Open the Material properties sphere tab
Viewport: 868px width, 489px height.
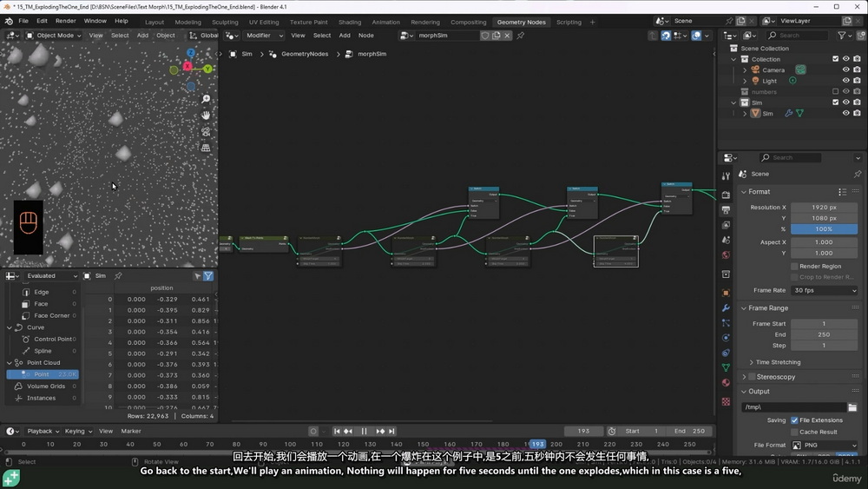pyautogui.click(x=726, y=382)
